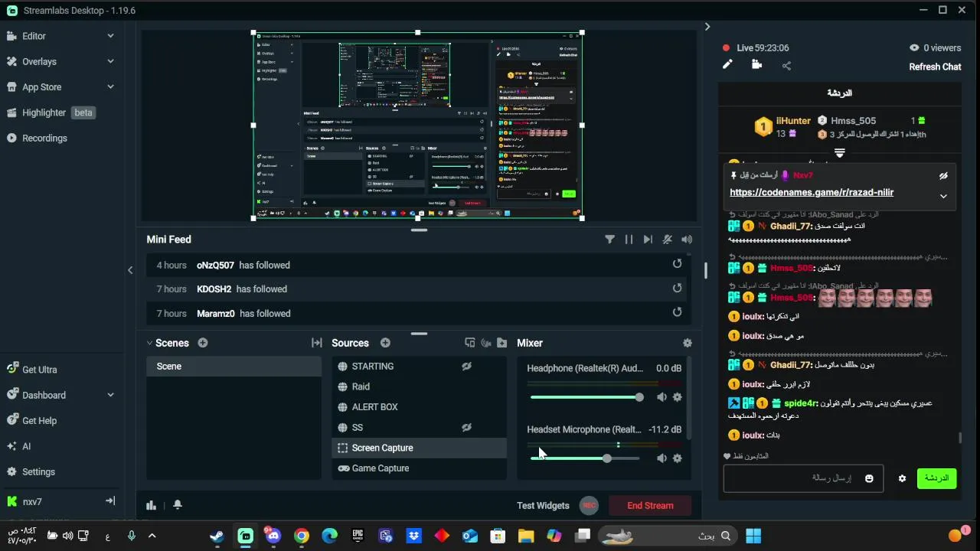
Task: Toggle recording with REC button
Action: pos(589,505)
